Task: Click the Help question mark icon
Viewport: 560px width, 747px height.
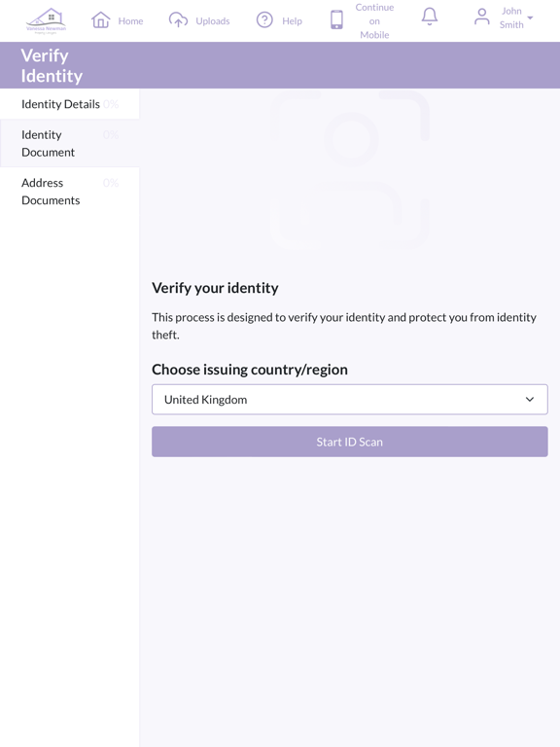Action: (x=264, y=20)
